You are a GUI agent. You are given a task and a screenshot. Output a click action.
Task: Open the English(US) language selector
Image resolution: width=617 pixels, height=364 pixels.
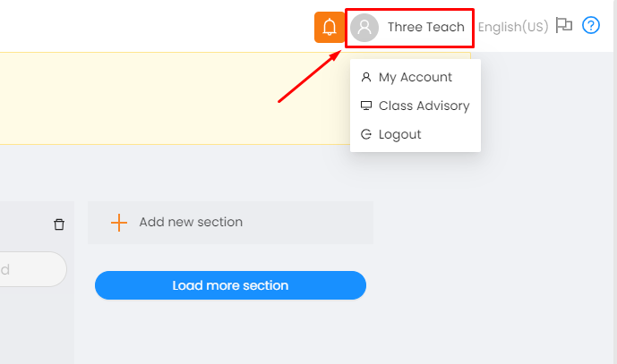point(513,27)
